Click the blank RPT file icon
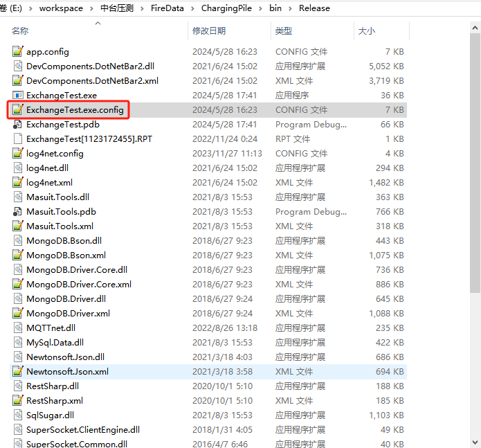The width and height of the screenshot is (481, 448). pyautogui.click(x=18, y=138)
